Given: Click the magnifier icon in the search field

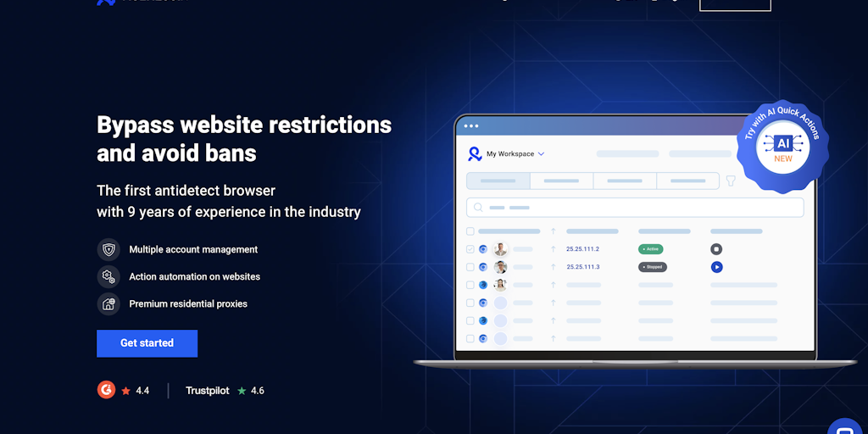Looking at the screenshot, I should (x=478, y=208).
